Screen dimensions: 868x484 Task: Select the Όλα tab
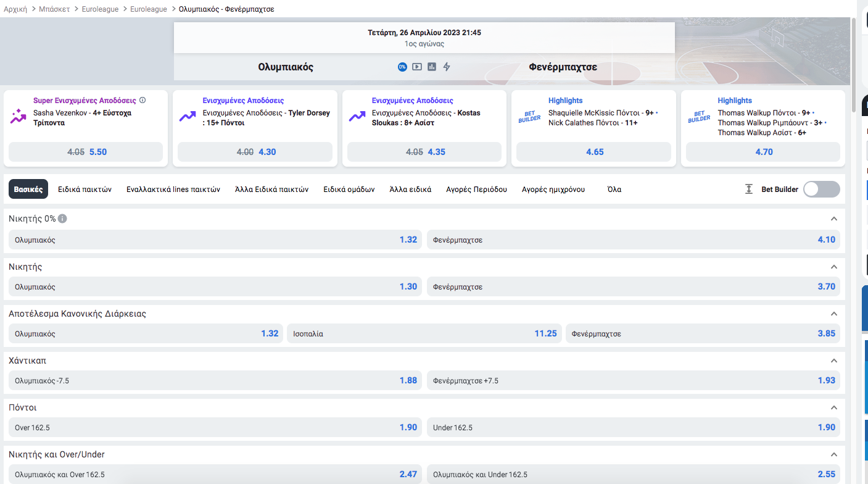(614, 190)
